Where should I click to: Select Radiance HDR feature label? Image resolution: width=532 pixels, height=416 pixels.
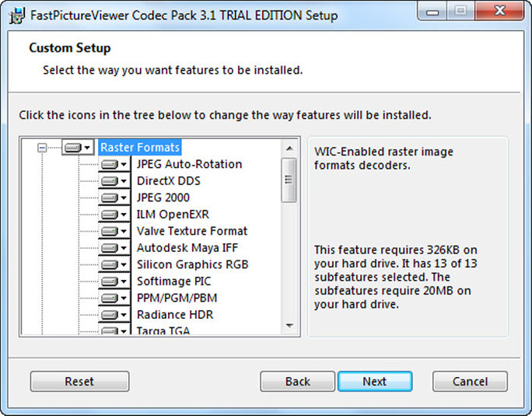(x=175, y=315)
